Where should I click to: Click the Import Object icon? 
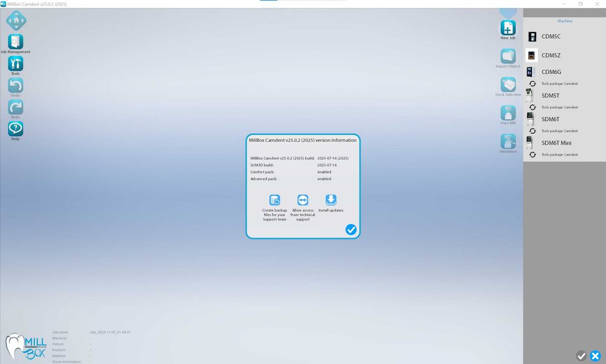coord(508,56)
